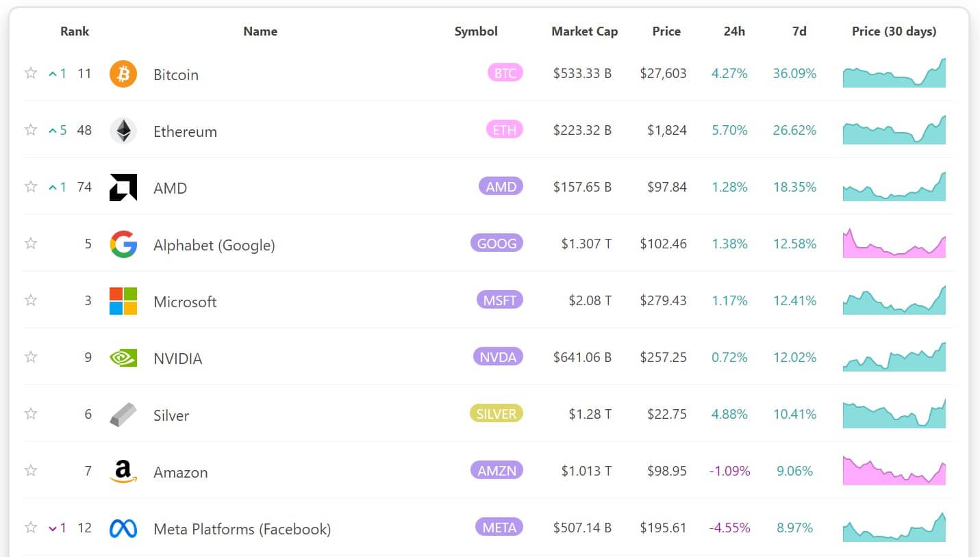
Task: Sort table by Name column header
Action: 260,31
